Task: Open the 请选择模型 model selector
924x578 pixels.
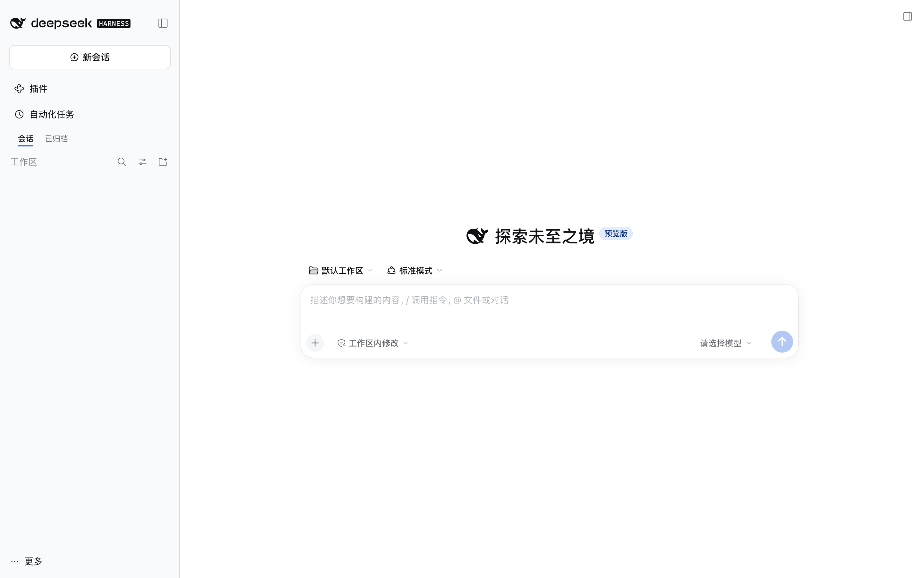Action: tap(725, 343)
